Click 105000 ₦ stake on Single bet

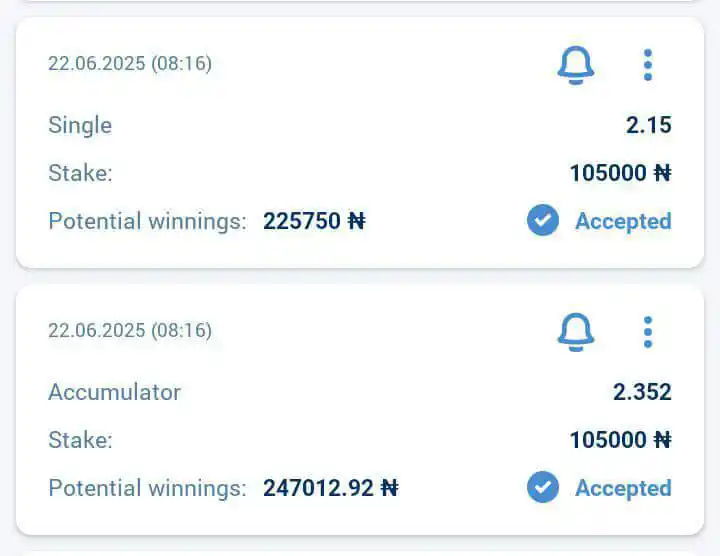click(621, 173)
